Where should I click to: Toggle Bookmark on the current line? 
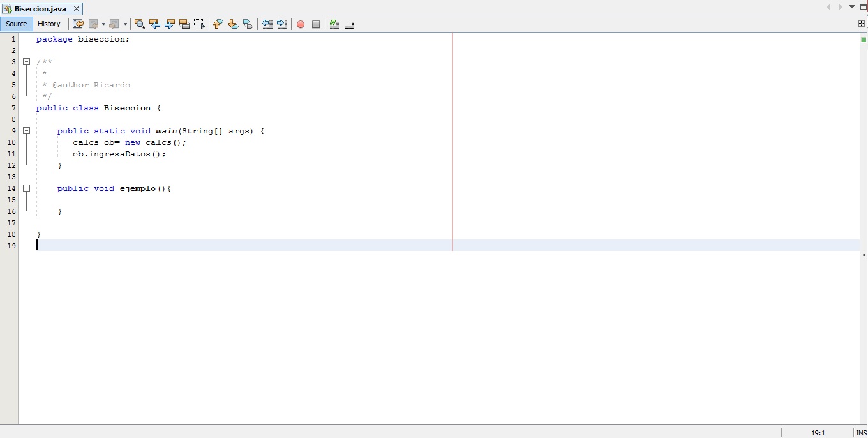[x=248, y=24]
